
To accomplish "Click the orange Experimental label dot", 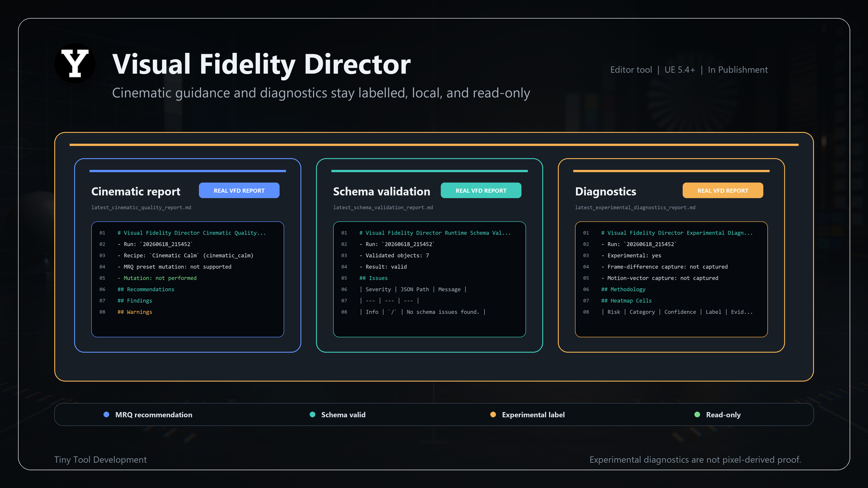I will tap(493, 415).
